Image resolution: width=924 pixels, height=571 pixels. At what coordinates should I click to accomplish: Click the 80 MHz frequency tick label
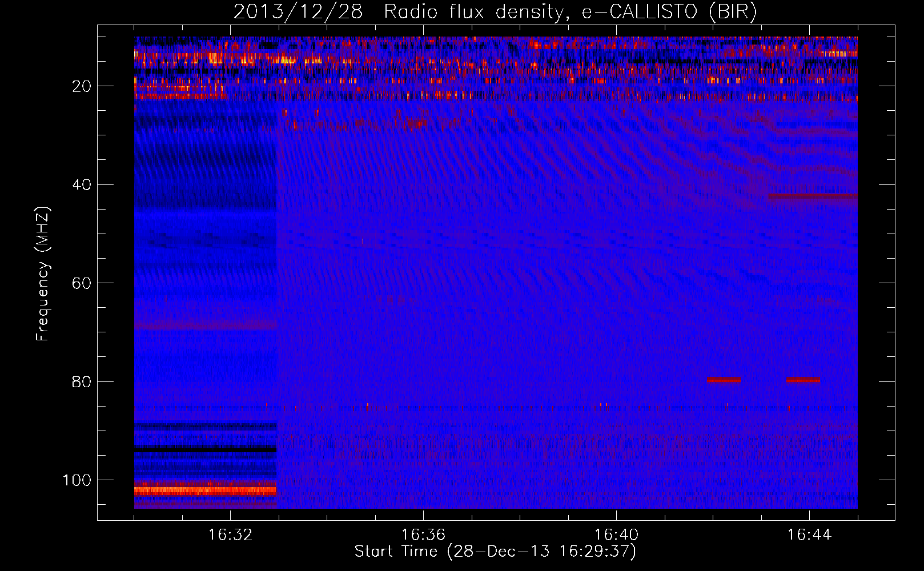pyautogui.click(x=82, y=382)
